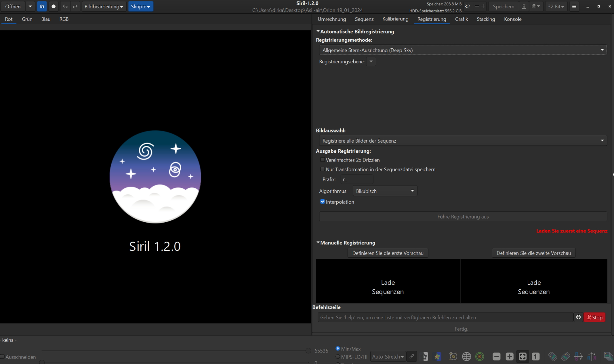
Task: Open the Algorithmus Bikubisch dropdown
Action: pos(385,191)
